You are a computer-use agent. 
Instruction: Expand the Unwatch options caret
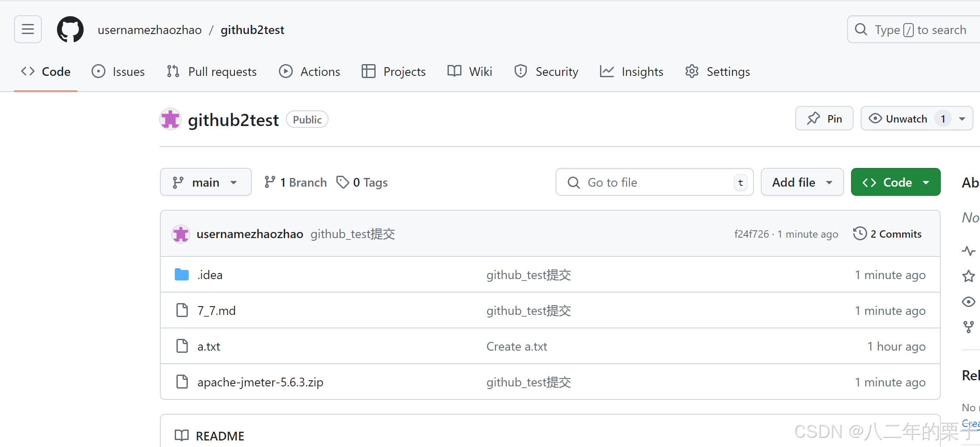point(962,119)
